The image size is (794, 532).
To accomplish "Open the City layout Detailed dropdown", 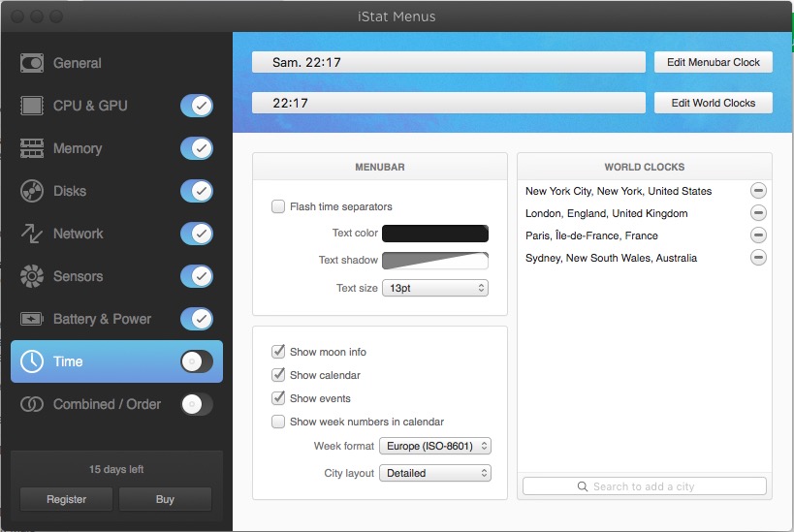I will click(435, 473).
